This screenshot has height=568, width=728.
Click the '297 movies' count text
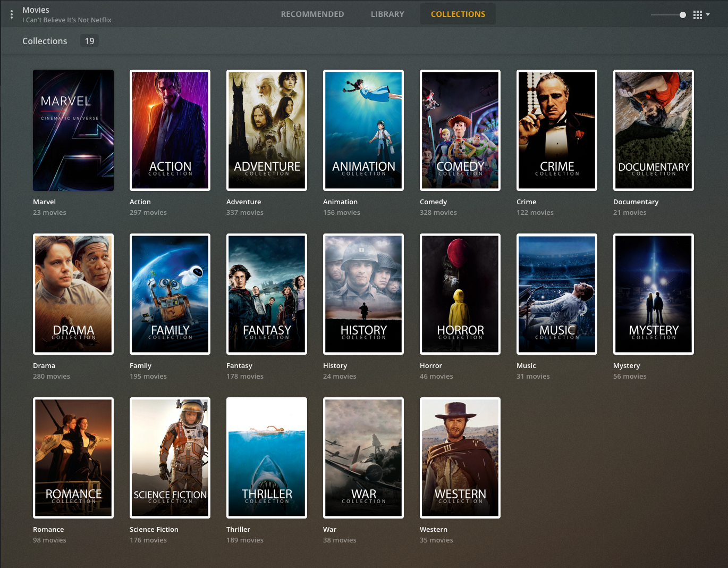pos(148,213)
